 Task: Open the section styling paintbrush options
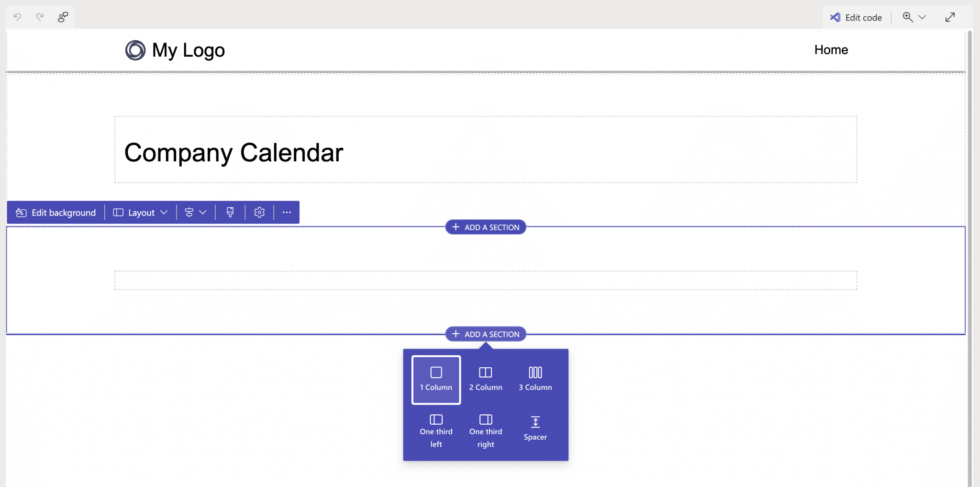pos(230,212)
